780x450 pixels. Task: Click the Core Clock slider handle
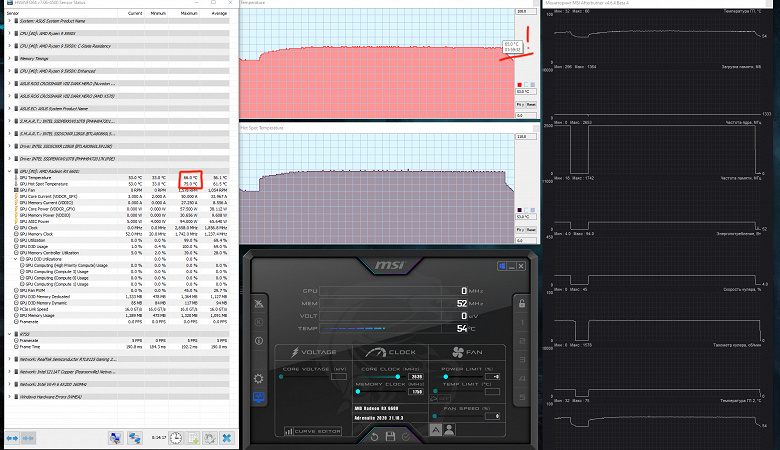397,376
